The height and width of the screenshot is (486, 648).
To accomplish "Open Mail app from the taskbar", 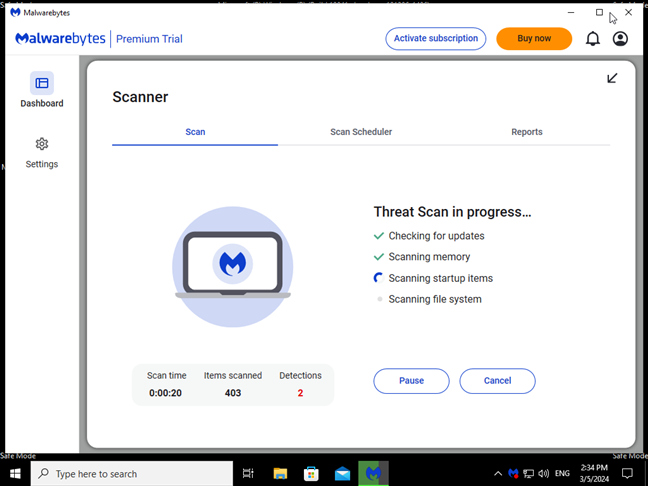I will pyautogui.click(x=342, y=474).
